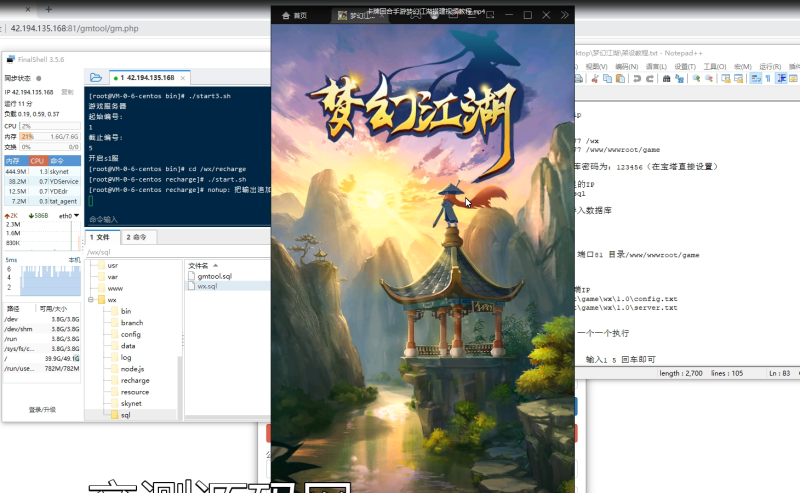This screenshot has height=493, width=800.
Task: Select the var folder in tree
Action: (x=113, y=277)
